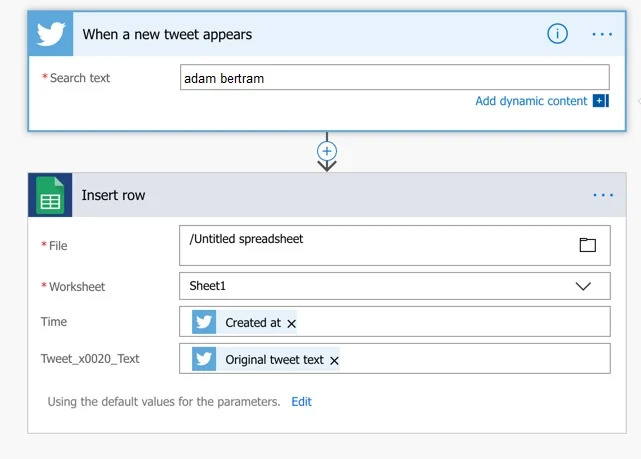The image size is (641, 459).
Task: Select the Created at dynamic token
Action: coord(252,323)
